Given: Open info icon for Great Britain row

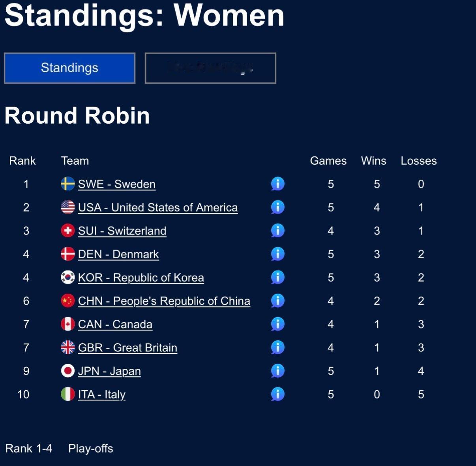Looking at the screenshot, I should 278,347.
